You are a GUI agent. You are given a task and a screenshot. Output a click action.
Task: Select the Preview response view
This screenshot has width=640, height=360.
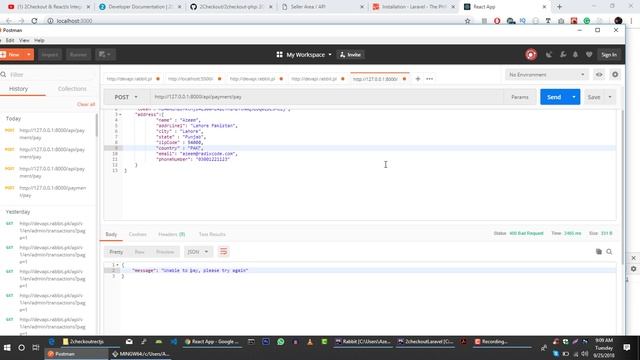[165, 252]
